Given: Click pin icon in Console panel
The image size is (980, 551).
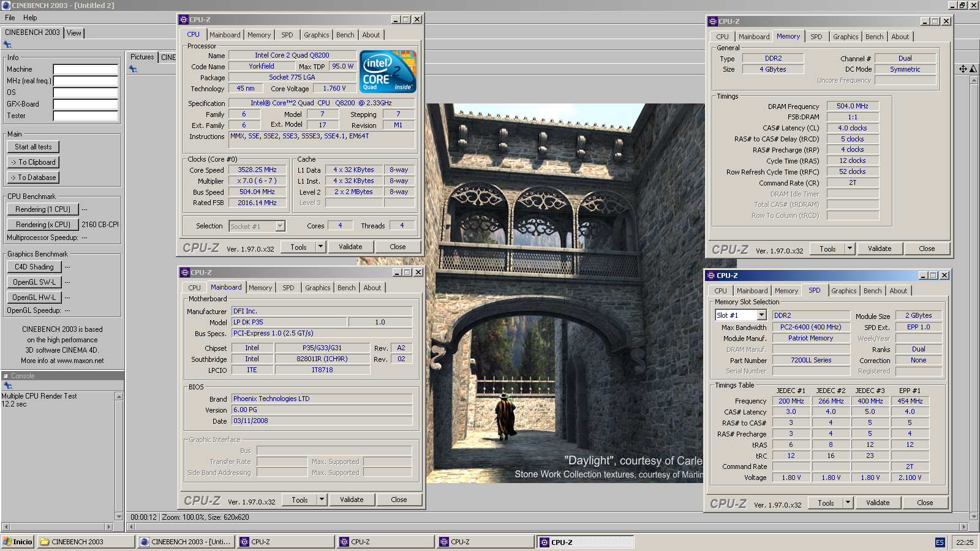Looking at the screenshot, I should coord(7,386).
